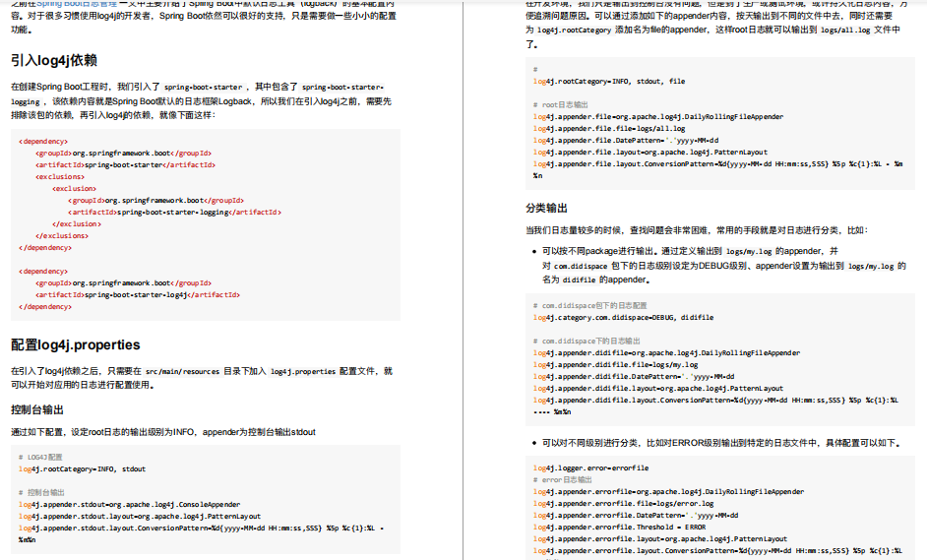Image resolution: width=927 pixels, height=560 pixels.
Task: Click the 配置log4j.properties heading
Action: pos(76,344)
